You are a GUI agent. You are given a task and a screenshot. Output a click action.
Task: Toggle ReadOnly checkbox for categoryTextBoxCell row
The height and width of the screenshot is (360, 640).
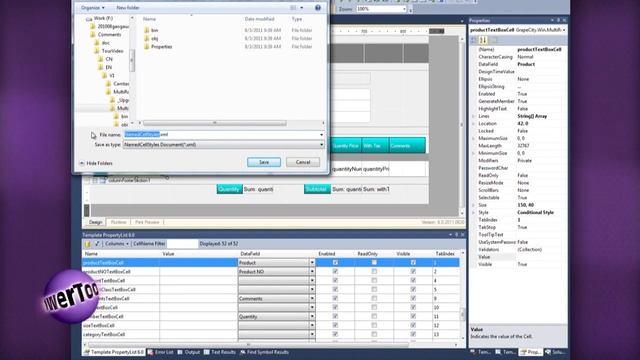[x=374, y=335]
